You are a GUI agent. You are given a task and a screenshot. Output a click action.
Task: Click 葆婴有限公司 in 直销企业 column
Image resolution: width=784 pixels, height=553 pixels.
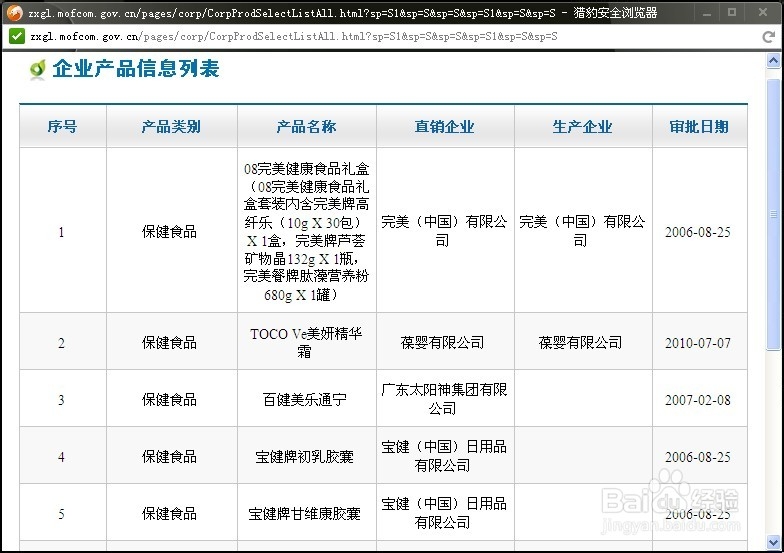pyautogui.click(x=442, y=342)
